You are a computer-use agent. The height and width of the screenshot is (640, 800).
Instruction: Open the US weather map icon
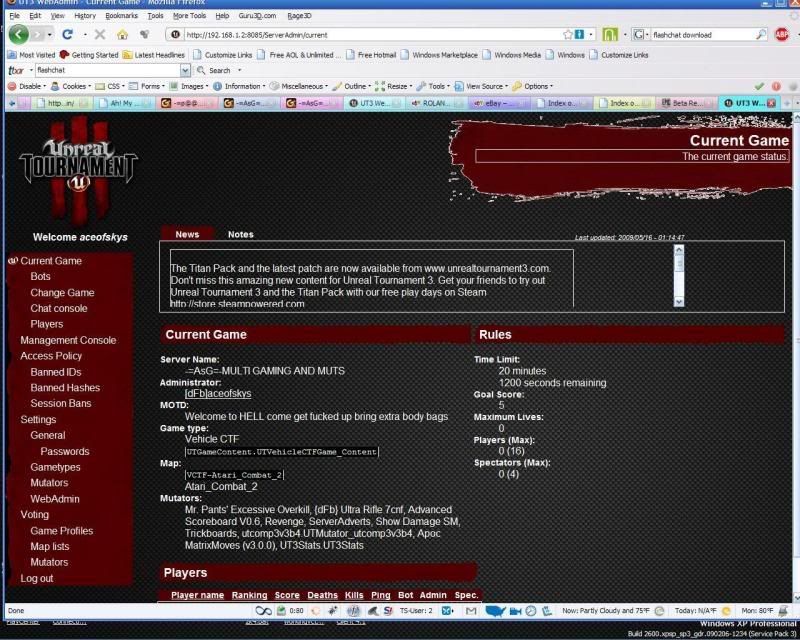(x=495, y=610)
